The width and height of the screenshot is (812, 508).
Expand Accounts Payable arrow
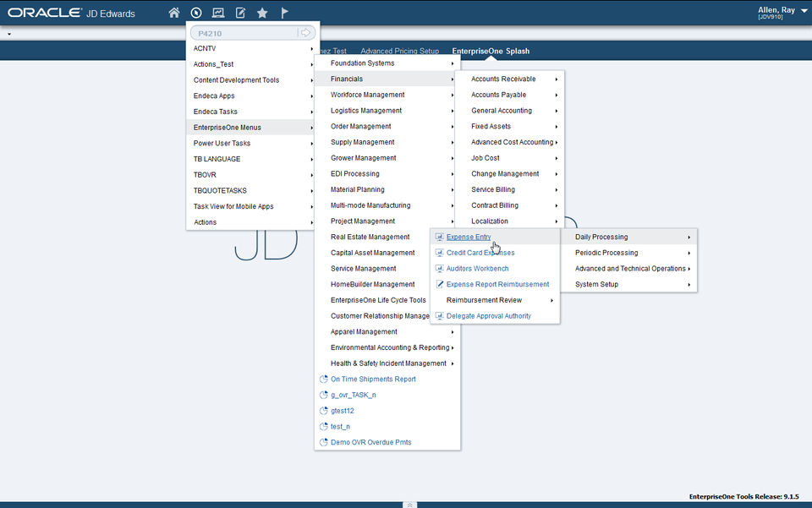point(557,96)
